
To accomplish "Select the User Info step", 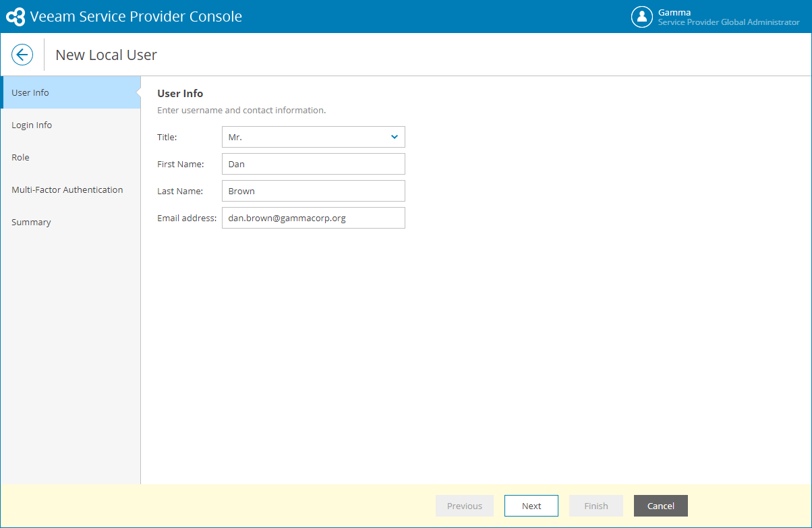I will point(71,92).
